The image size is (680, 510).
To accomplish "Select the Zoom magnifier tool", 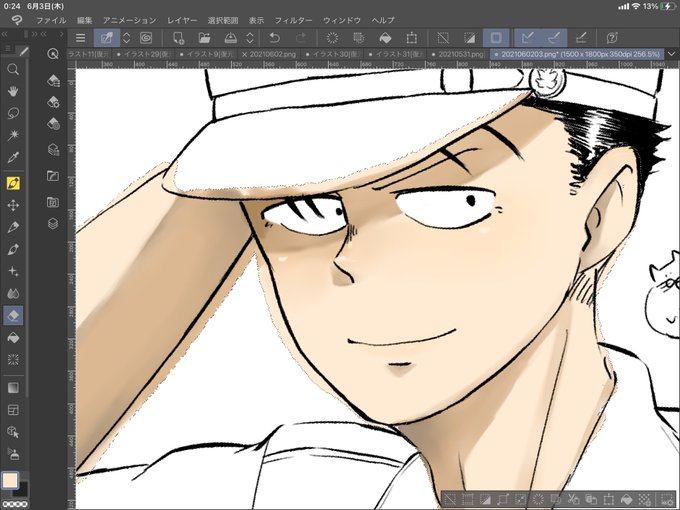I will point(13,69).
